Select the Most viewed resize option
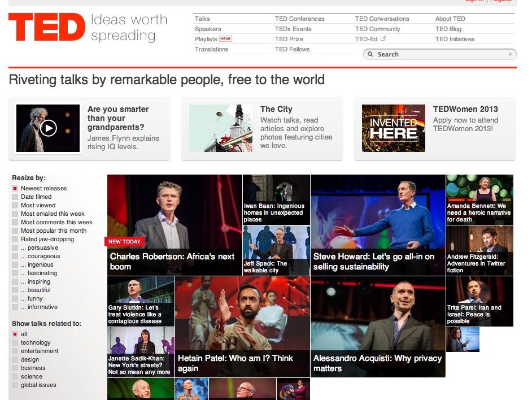The height and width of the screenshot is (400, 532). (38, 206)
